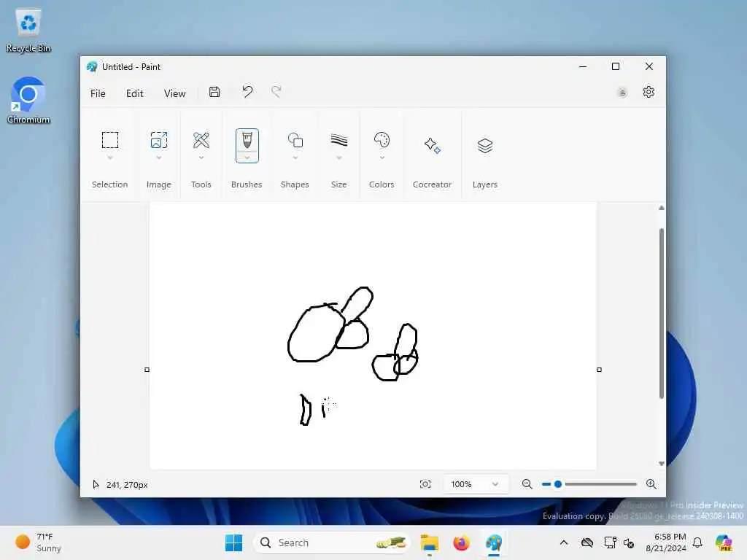The width and height of the screenshot is (747, 560).
Task: Click the cloud sync tray icon
Action: coord(587,542)
